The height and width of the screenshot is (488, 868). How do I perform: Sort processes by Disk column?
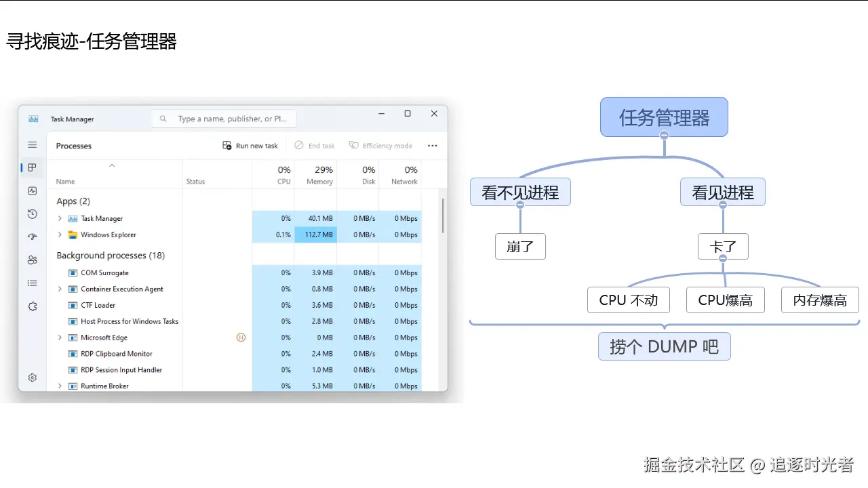(x=358, y=175)
